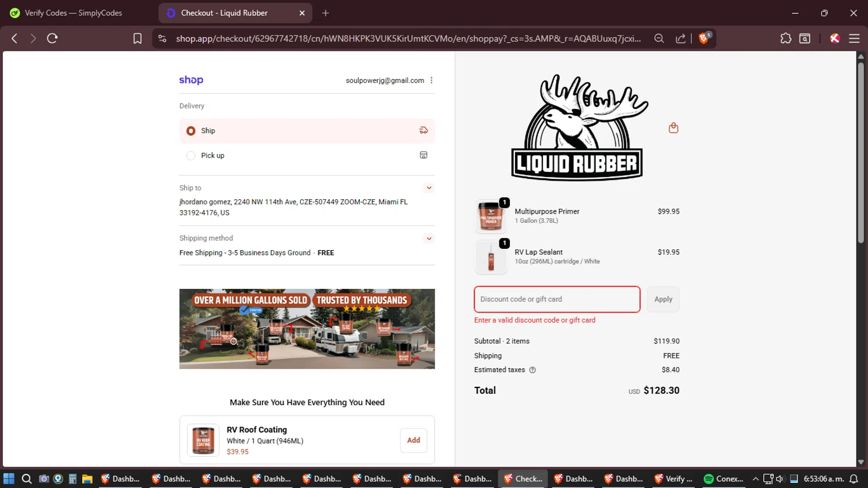This screenshot has width=868, height=488.
Task: Click the $128.30 total amount
Action: [661, 390]
